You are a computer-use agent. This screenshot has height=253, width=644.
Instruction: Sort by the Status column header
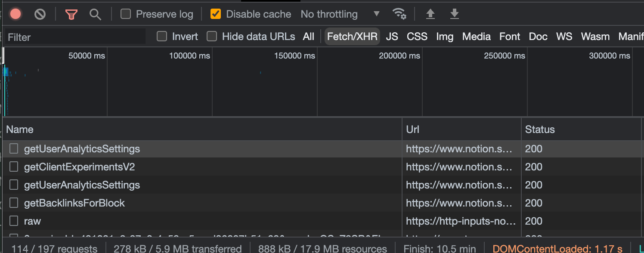tap(540, 130)
